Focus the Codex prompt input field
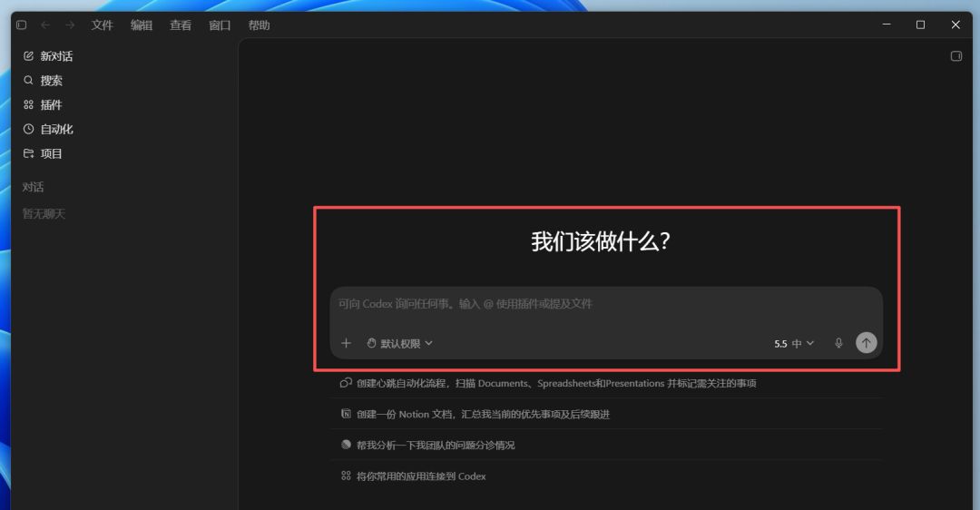The height and width of the screenshot is (510, 980). point(606,304)
